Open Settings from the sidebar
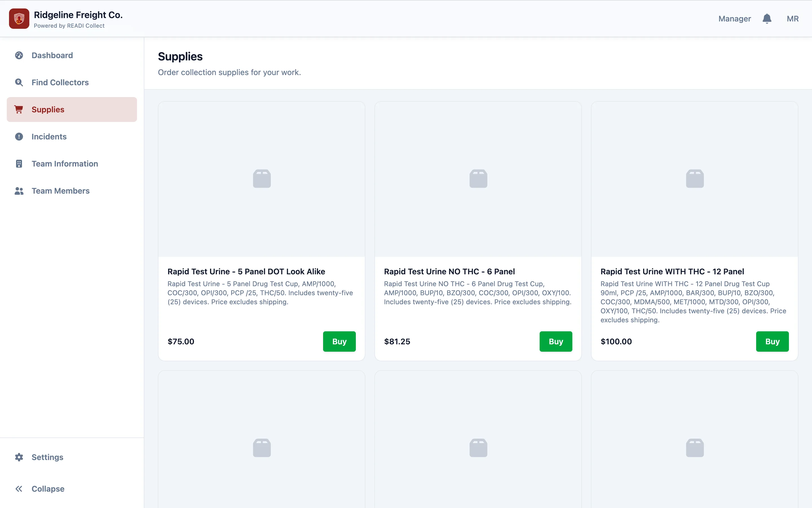 coord(72,457)
